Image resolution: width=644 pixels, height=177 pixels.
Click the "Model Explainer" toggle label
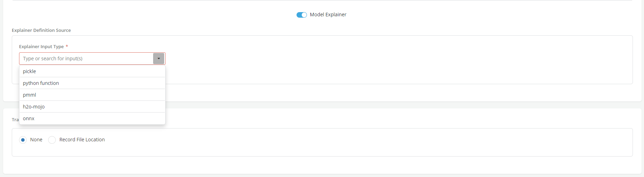pyautogui.click(x=328, y=15)
